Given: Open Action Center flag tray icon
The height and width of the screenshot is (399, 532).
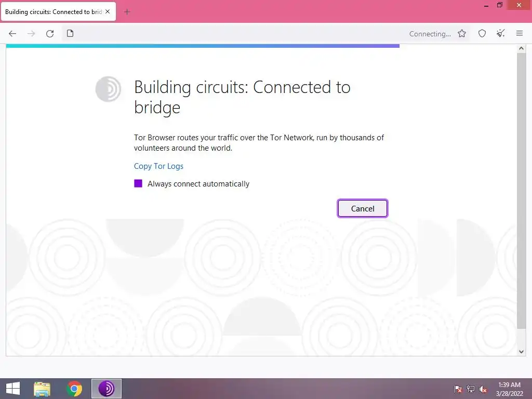Looking at the screenshot, I should coord(458,389).
